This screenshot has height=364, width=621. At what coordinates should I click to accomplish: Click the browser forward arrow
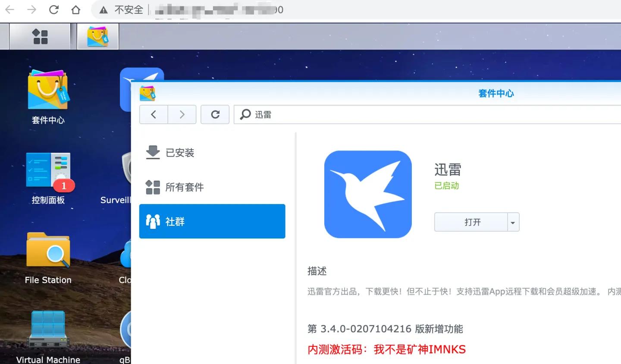[32, 9]
